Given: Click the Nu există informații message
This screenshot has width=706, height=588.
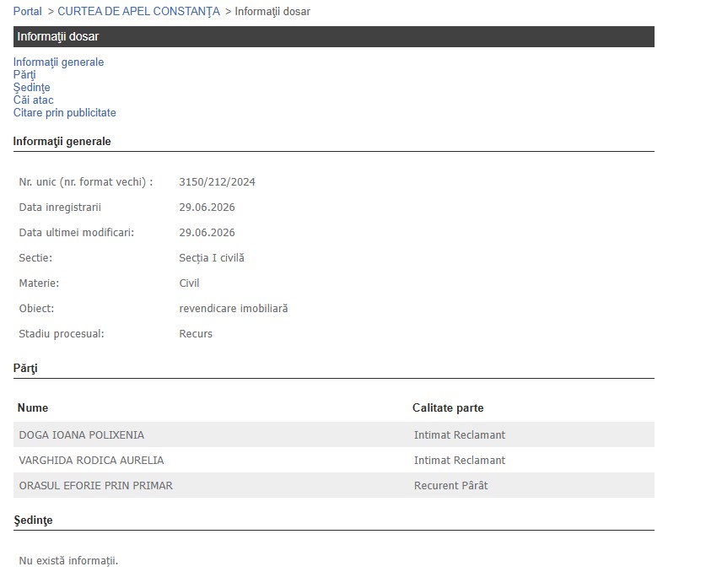Looking at the screenshot, I should click(68, 561).
